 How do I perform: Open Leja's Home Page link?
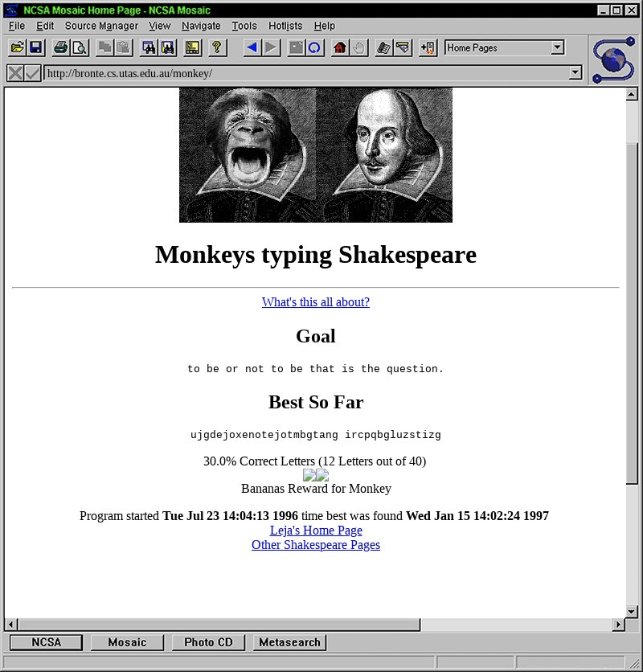[315, 531]
